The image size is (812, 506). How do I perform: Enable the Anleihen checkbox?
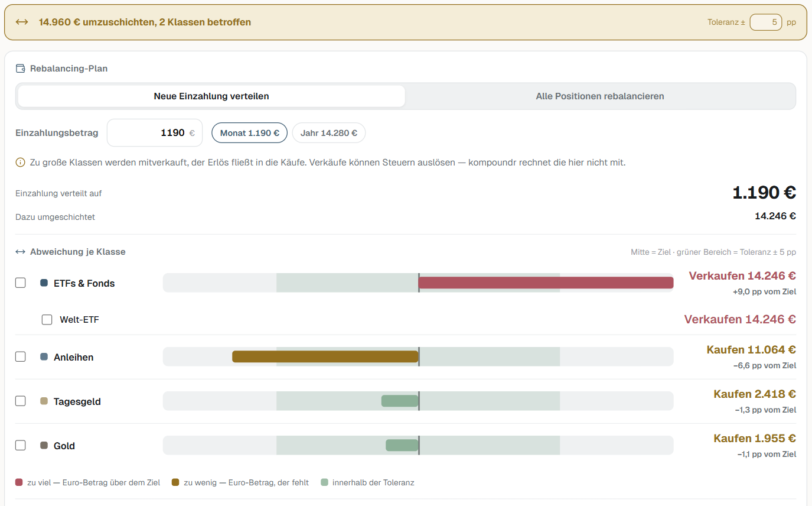pos(21,357)
